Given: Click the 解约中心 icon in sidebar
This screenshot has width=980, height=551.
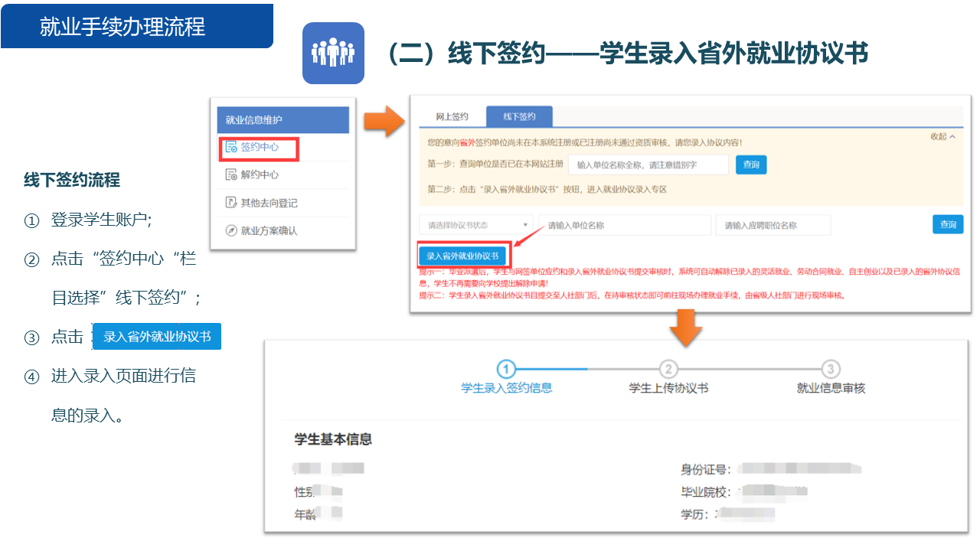Looking at the screenshot, I should tap(231, 174).
